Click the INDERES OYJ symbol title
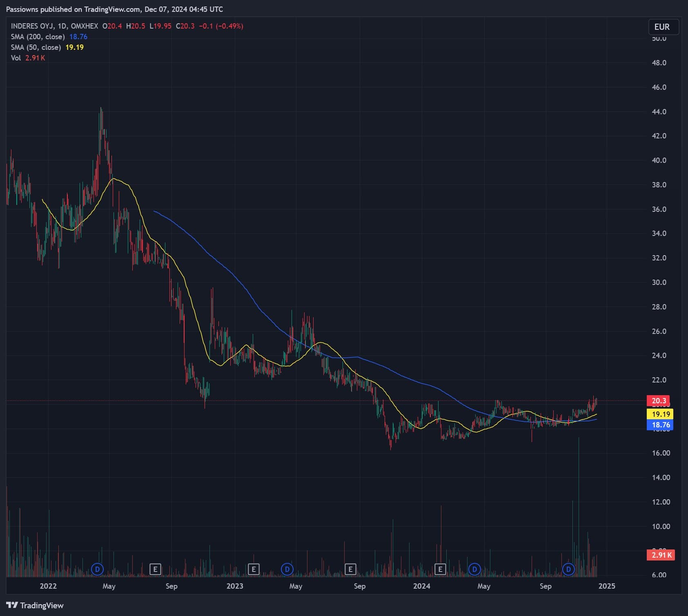The width and height of the screenshot is (688, 616). pos(32,26)
